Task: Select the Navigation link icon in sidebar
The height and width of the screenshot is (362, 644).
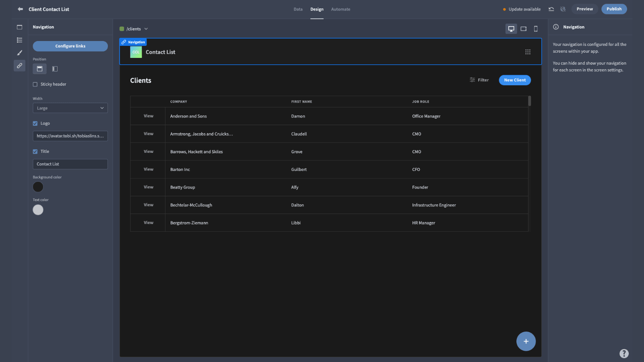Action: 19,66
